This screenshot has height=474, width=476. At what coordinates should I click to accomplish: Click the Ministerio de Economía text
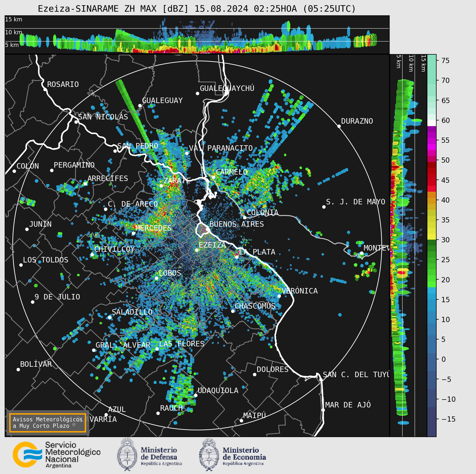click(244, 456)
